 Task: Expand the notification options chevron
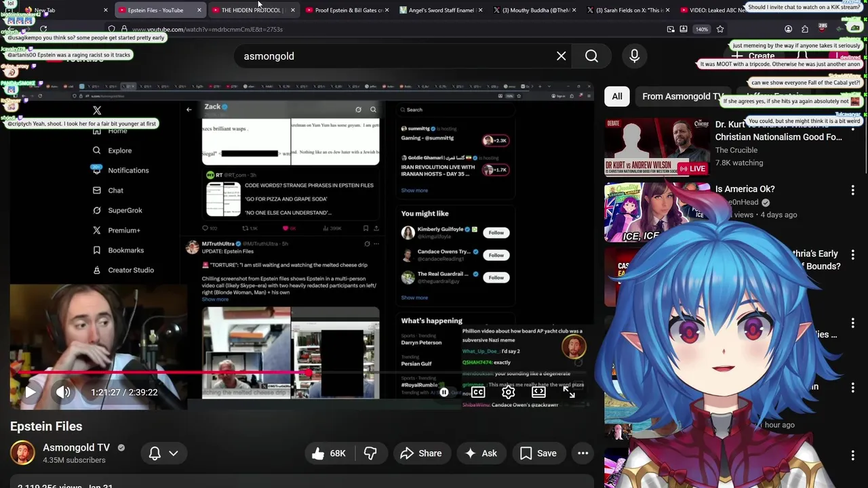point(174,453)
